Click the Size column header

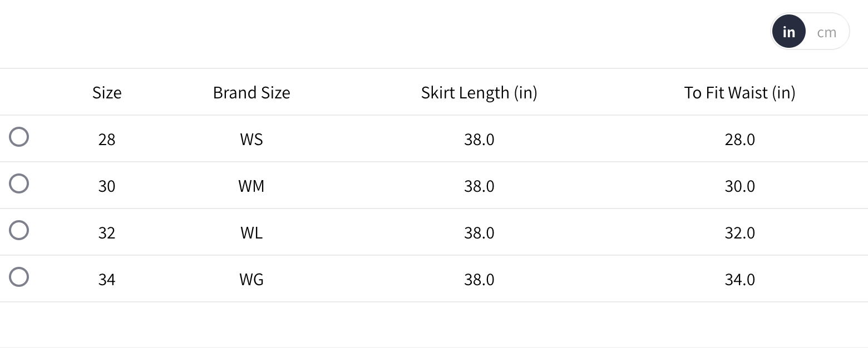tap(107, 92)
